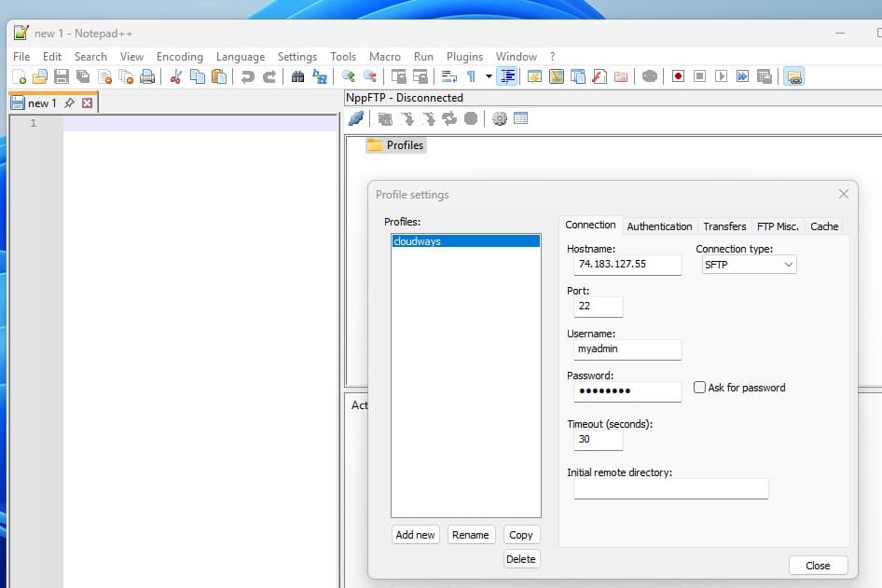Open the Search menu
The width and height of the screenshot is (882, 588).
point(90,57)
